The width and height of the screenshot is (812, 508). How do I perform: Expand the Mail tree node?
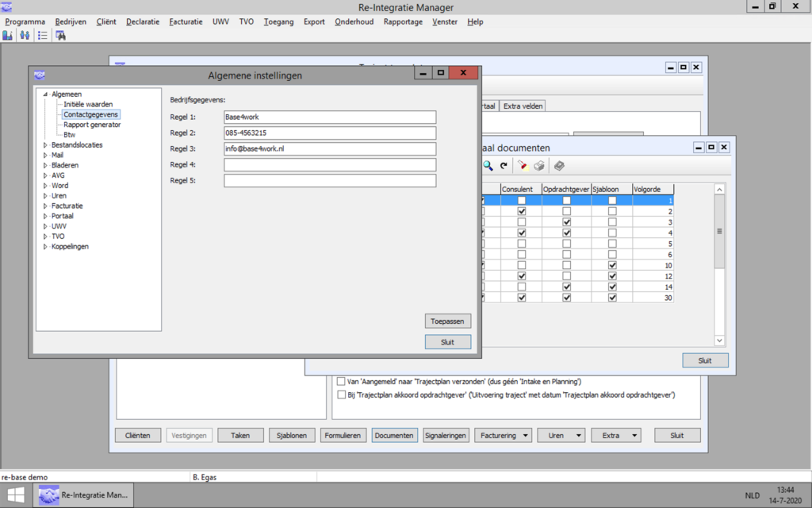(45, 155)
